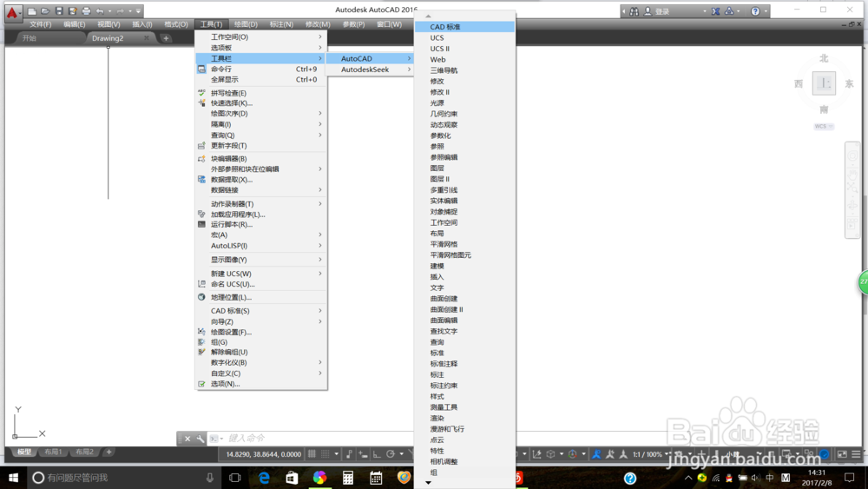Click 加载应用程序(L)... in Tools menu
Screen dimensions: 868x489
(x=260, y=215)
